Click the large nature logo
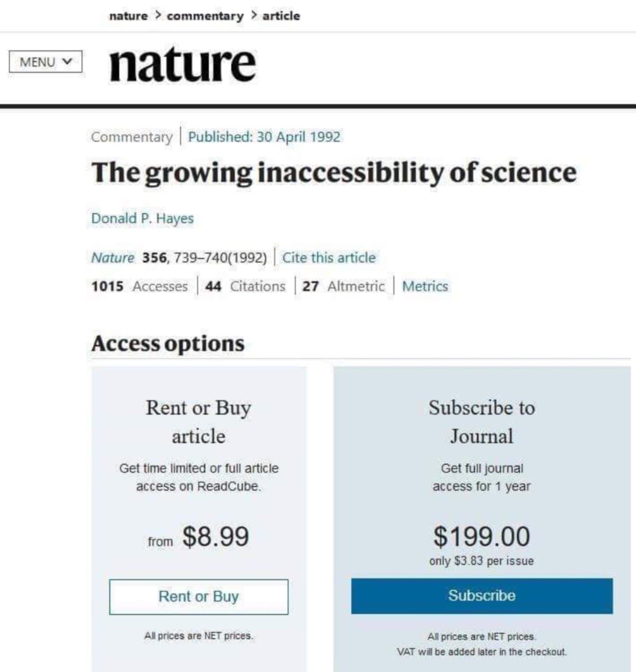The width and height of the screenshot is (636, 672). 182,65
